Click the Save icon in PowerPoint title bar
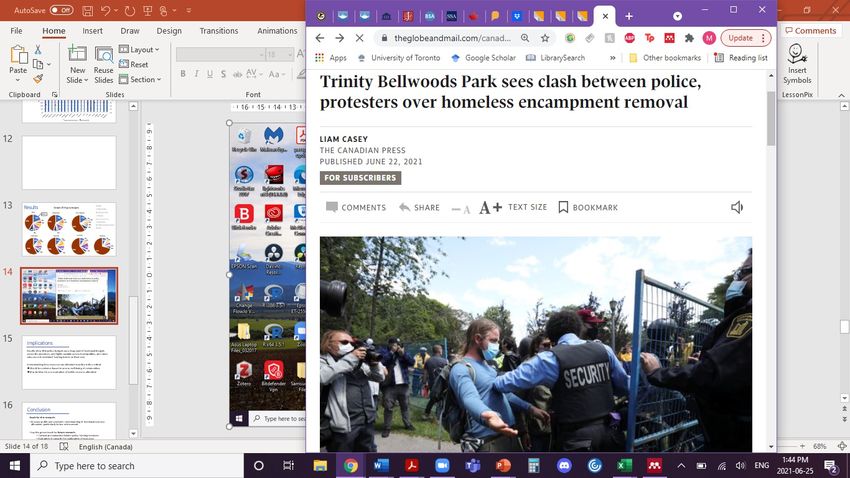 (87, 10)
